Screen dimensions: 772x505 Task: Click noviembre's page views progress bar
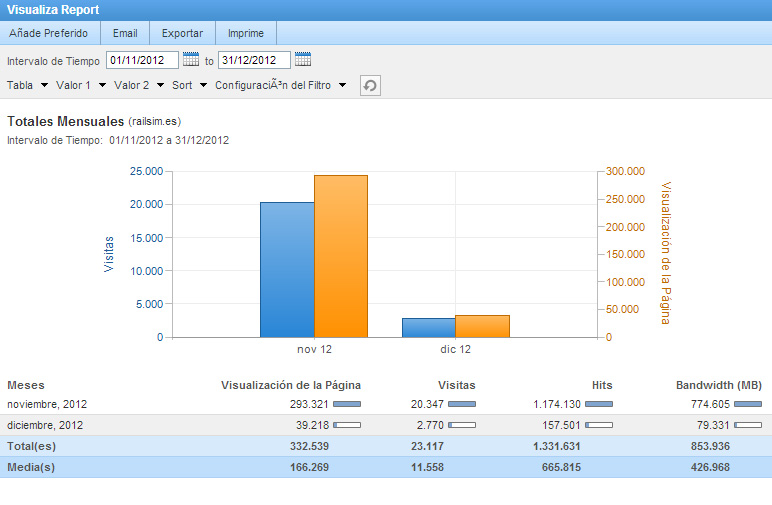tap(347, 404)
